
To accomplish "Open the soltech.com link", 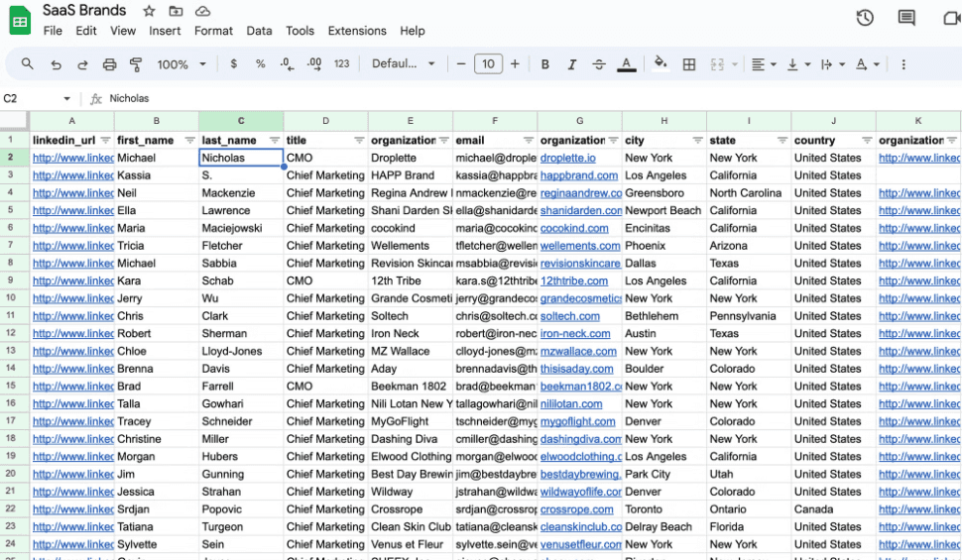I will coord(570,316).
